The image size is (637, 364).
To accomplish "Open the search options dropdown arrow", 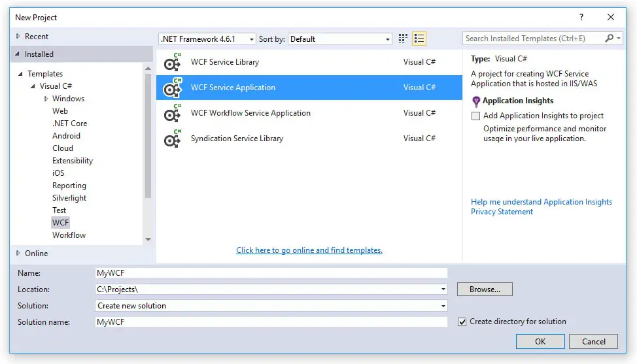I will click(x=618, y=38).
